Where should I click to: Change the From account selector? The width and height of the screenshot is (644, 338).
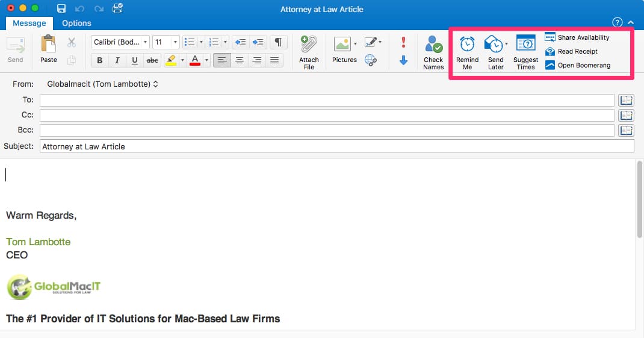[x=103, y=84]
